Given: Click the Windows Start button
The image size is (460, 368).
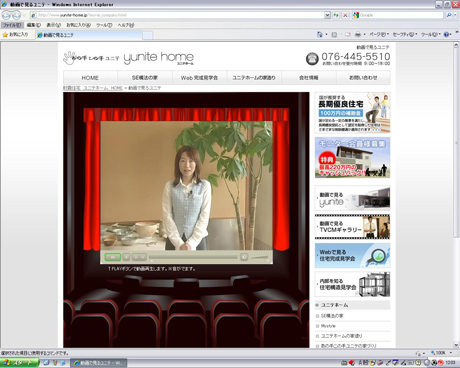Looking at the screenshot, I should tap(19, 363).
